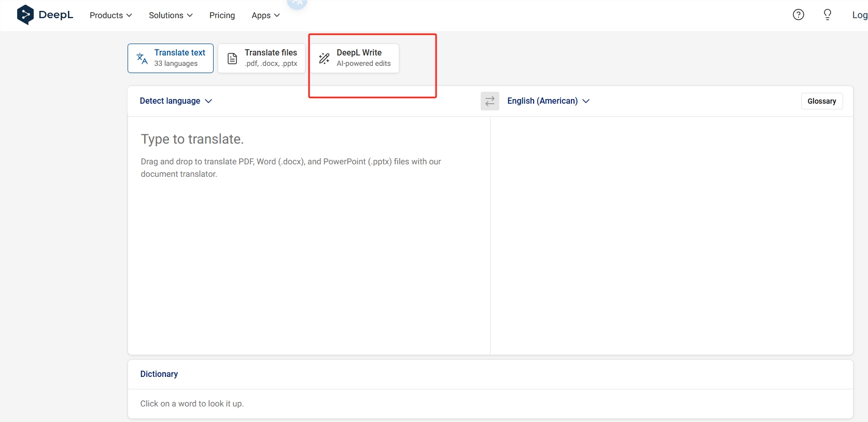The height and width of the screenshot is (422, 868).
Task: Swap source and target languages
Action: coord(489,101)
